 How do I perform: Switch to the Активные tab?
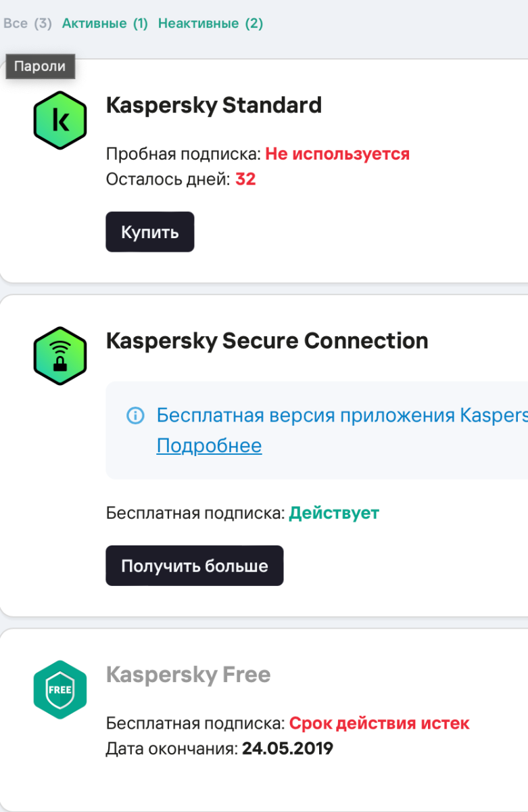pos(105,24)
